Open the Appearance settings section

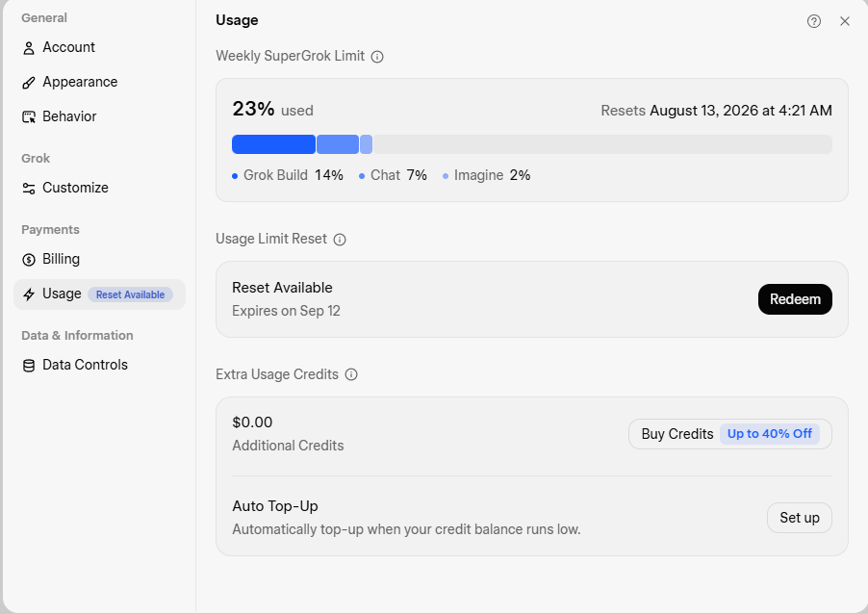click(x=99, y=82)
